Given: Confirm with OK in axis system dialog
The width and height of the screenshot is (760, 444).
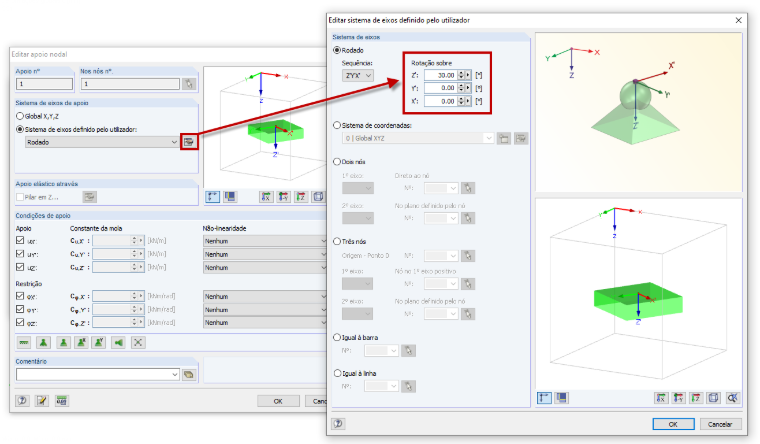Looking at the screenshot, I should [673, 424].
